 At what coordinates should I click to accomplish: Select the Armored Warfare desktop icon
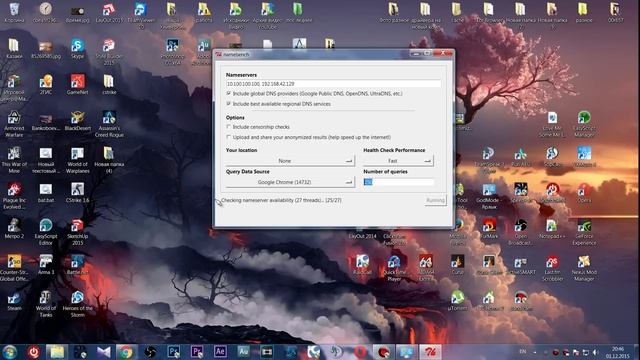(14, 124)
